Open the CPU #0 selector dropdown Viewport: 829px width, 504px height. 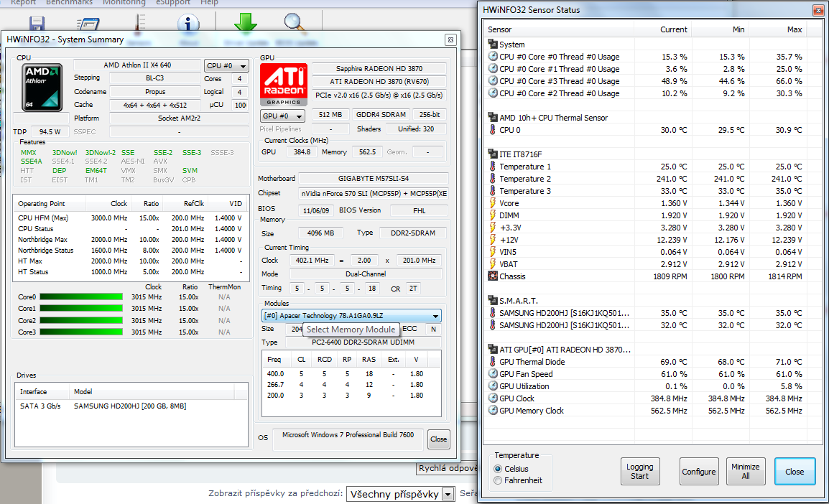click(227, 66)
